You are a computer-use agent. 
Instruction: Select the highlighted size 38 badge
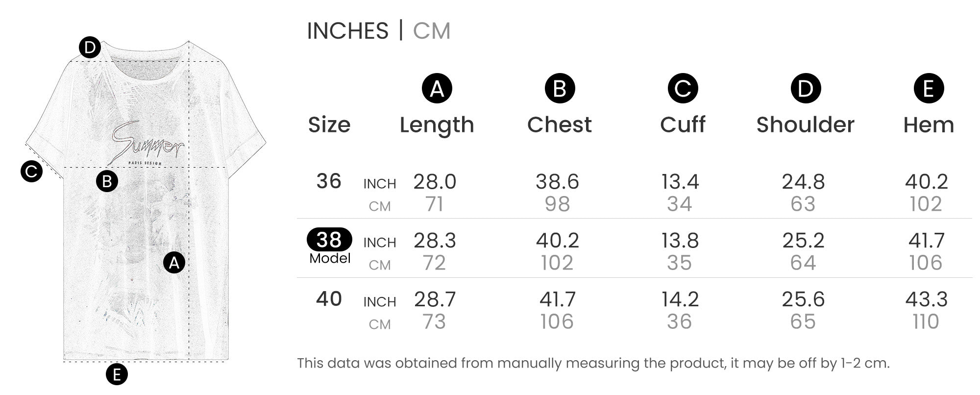click(329, 240)
